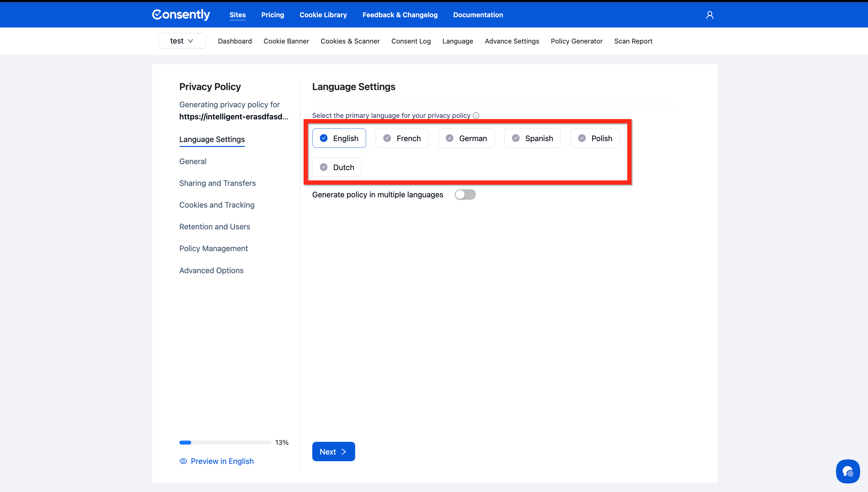
Task: Open Sharing and Transfers section
Action: pyautogui.click(x=217, y=183)
